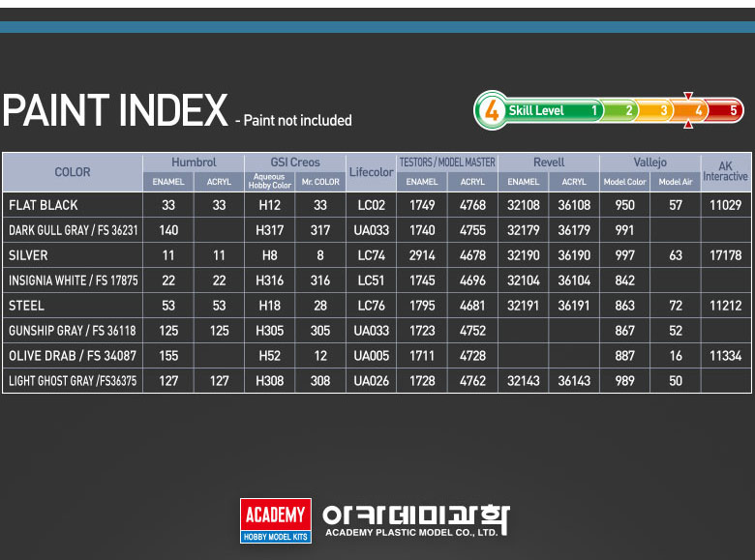Viewport: 755px width, 560px height.
Task: Click the Academy Plastic Model Co., Ltd. text
Action: pyautogui.click(x=411, y=533)
